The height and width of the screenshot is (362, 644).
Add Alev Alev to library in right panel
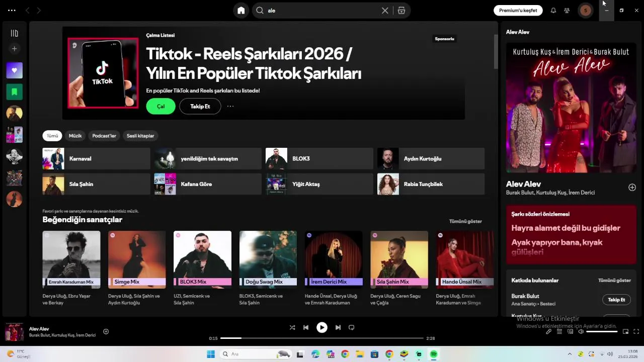tap(632, 188)
